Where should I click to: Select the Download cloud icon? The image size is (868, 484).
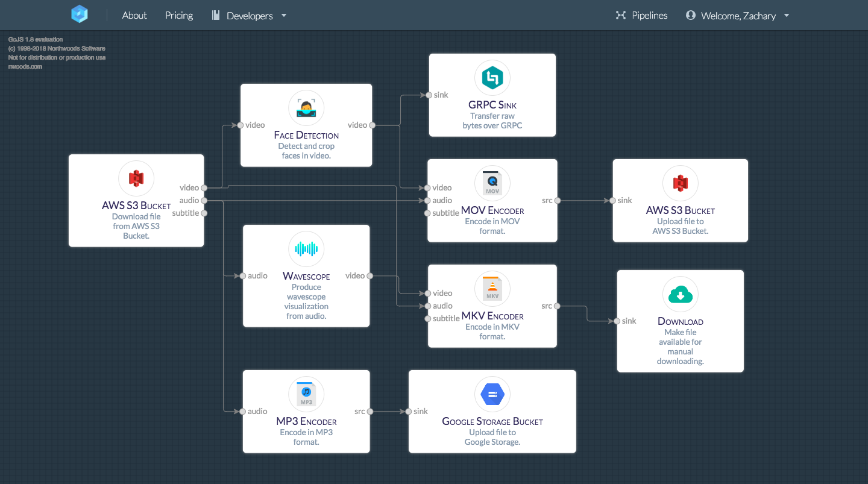(x=681, y=295)
